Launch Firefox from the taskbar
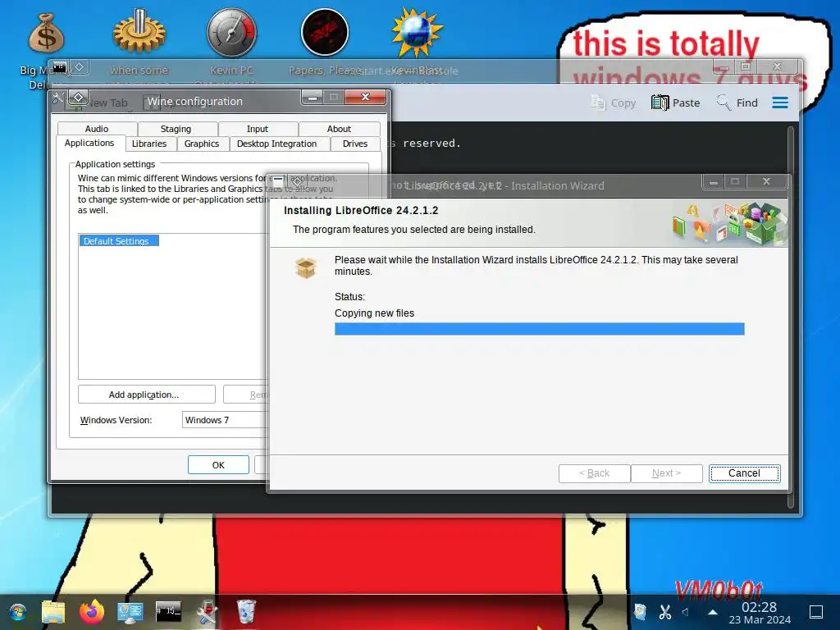 92,612
